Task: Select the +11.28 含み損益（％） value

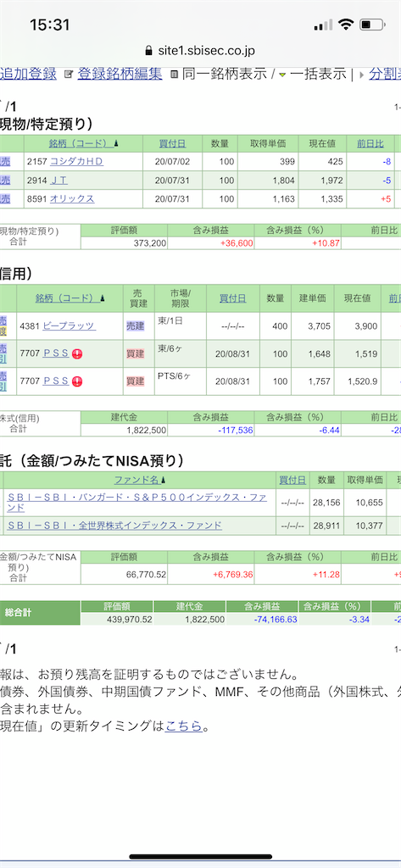Action: click(x=326, y=575)
